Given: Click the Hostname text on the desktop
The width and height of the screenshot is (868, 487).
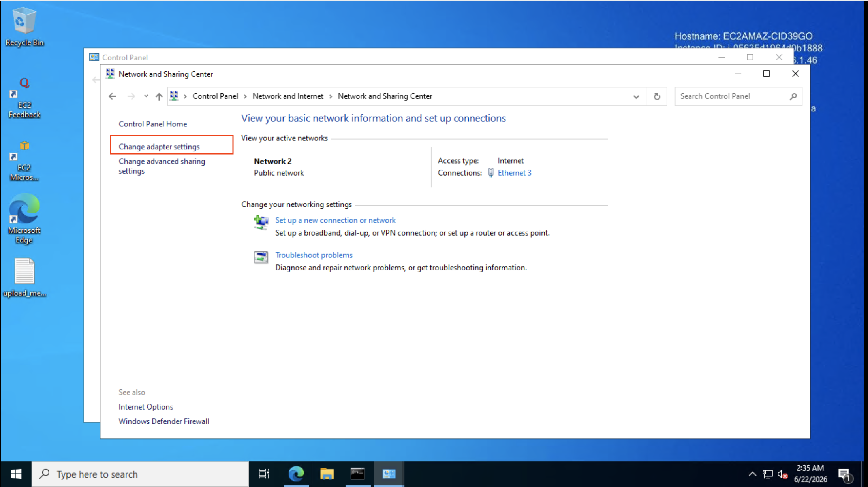Looking at the screenshot, I should (744, 36).
